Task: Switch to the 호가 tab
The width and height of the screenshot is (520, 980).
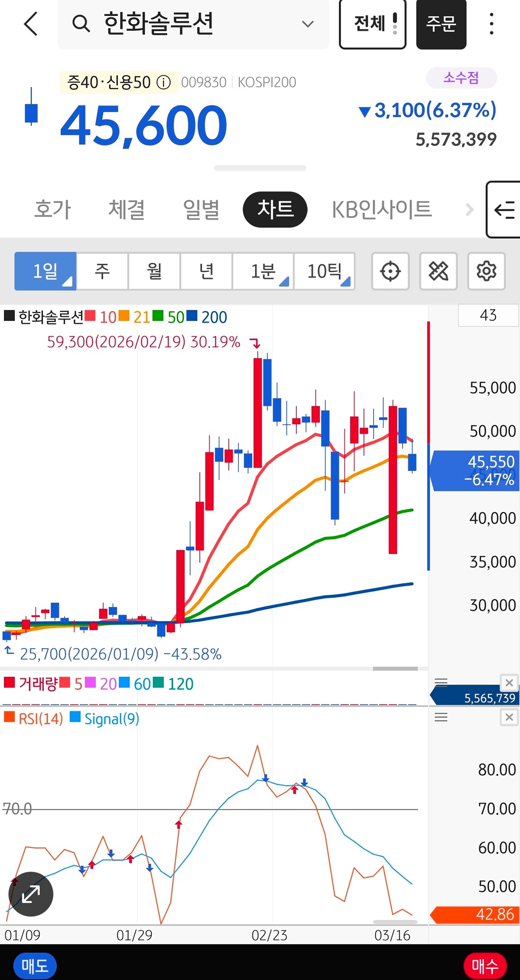Action: pos(52,210)
